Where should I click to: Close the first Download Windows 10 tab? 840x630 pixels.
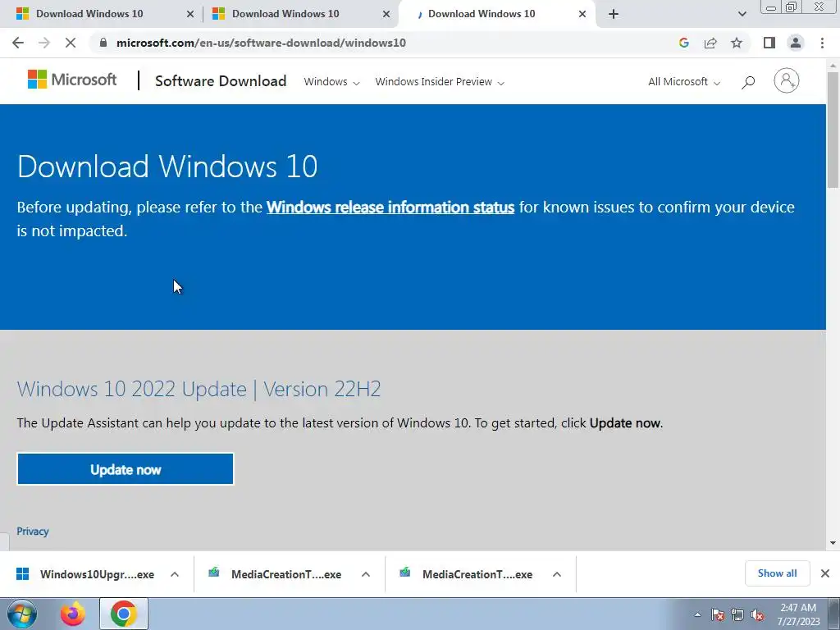coord(190,15)
